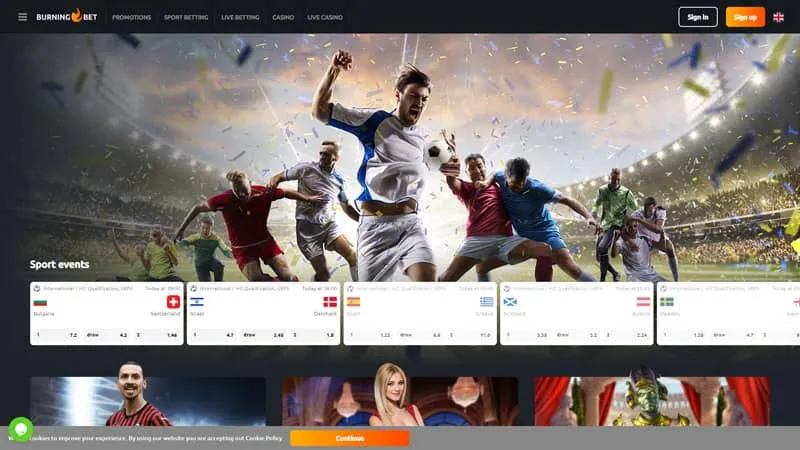Click the Austria flag icon
The image size is (800, 450).
[x=643, y=302]
